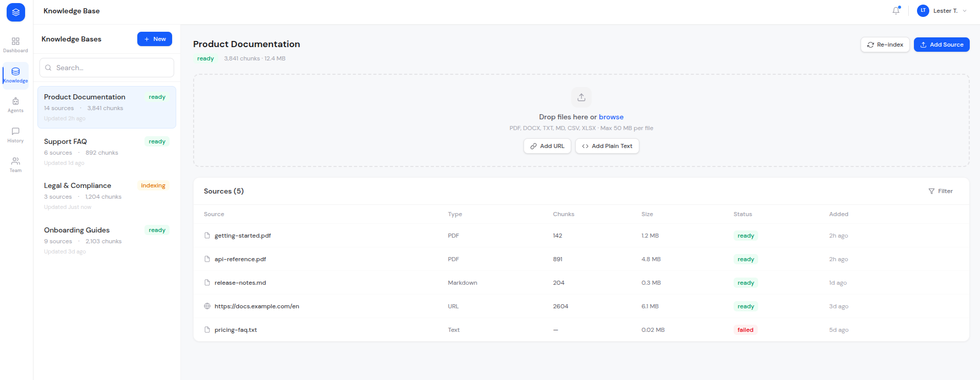This screenshot has height=380, width=980.
Task: Click the Added column header
Action: 839,214
